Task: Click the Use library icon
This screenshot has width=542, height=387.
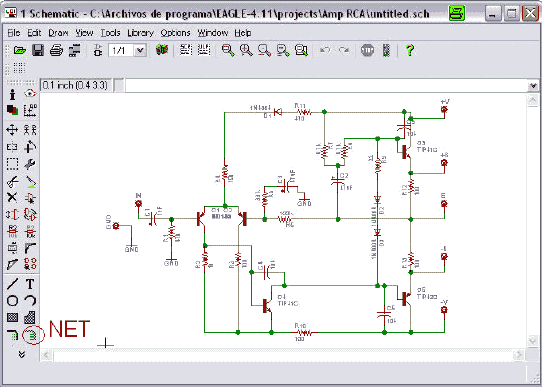Action: pyautogui.click(x=162, y=50)
